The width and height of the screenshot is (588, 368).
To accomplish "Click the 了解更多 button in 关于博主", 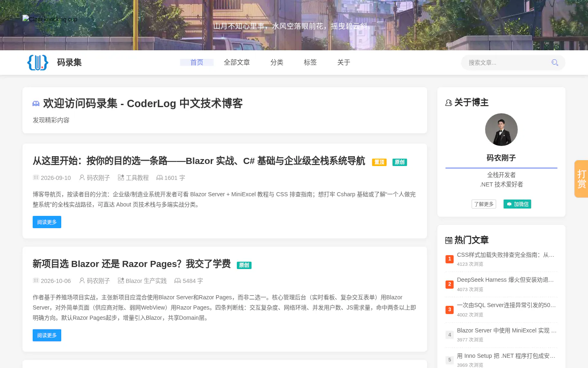I will coord(484,204).
